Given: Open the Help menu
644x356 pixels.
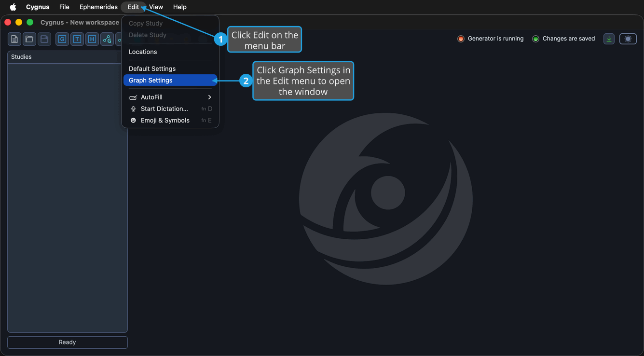Looking at the screenshot, I should pos(180,7).
